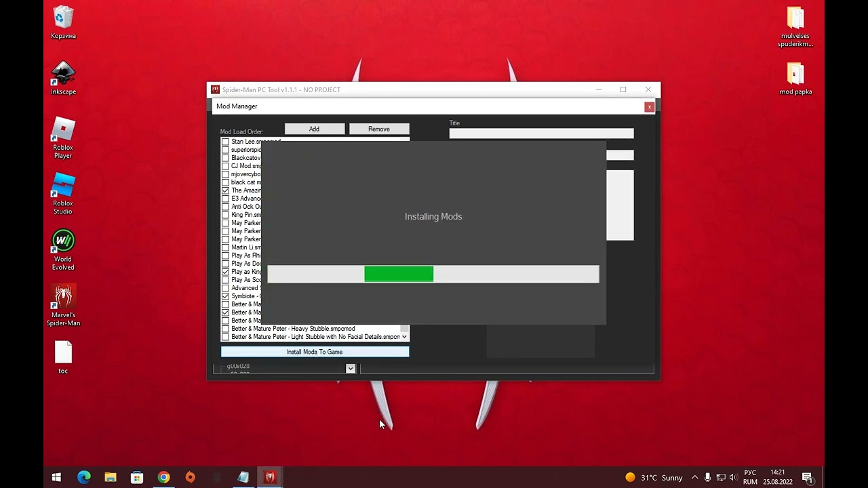Viewport: 868px width, 488px height.
Task: Click the Title input field
Action: [541, 134]
